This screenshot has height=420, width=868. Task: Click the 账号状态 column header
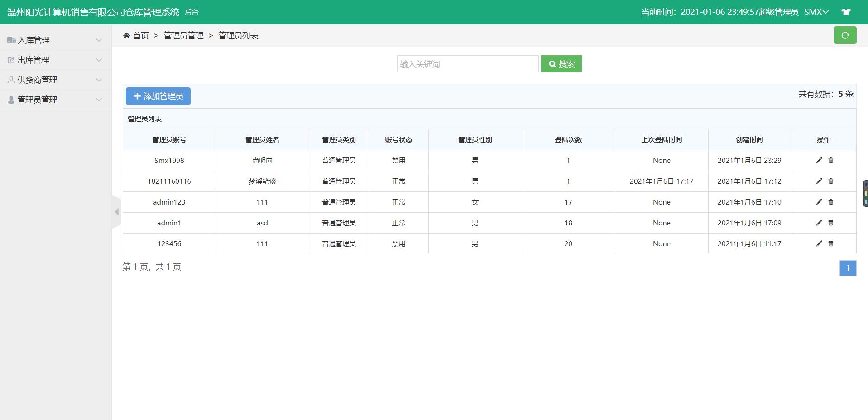click(398, 139)
